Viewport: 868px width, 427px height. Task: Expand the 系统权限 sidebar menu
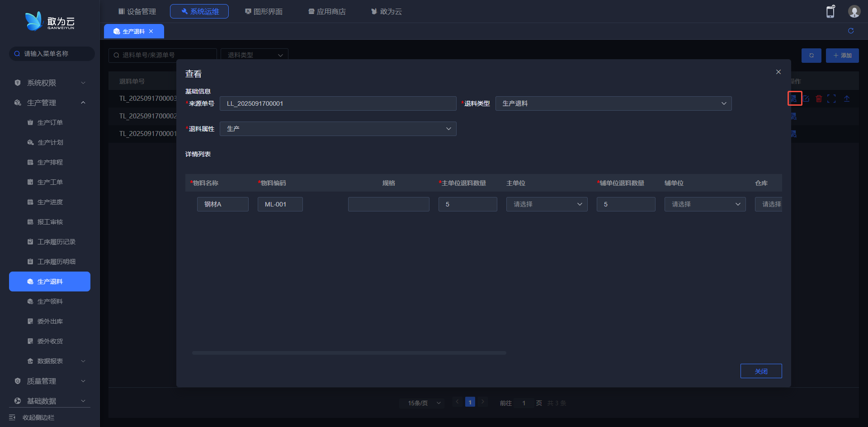click(50, 83)
